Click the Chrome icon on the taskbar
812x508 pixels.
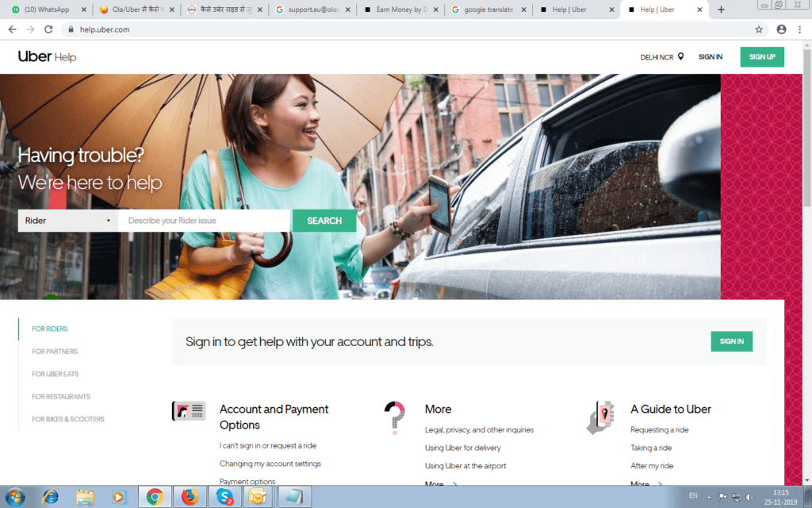click(x=155, y=497)
